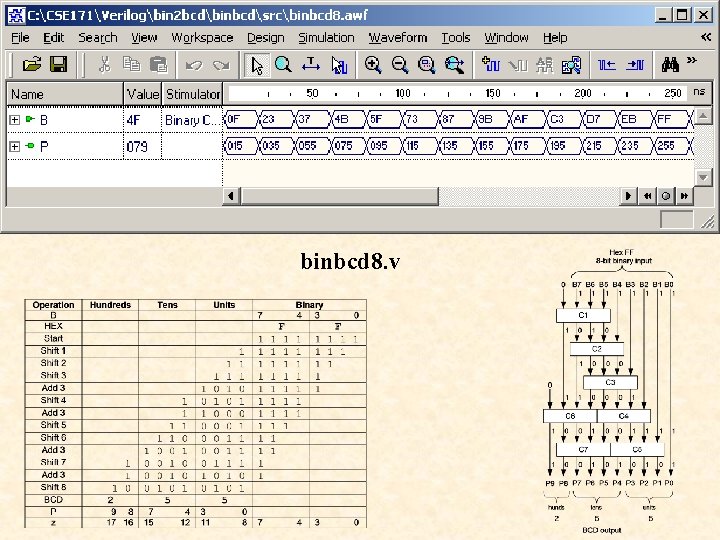Click horizontal scrollbar right arrow
Viewport: 720px width, 540px height.
tap(628, 196)
